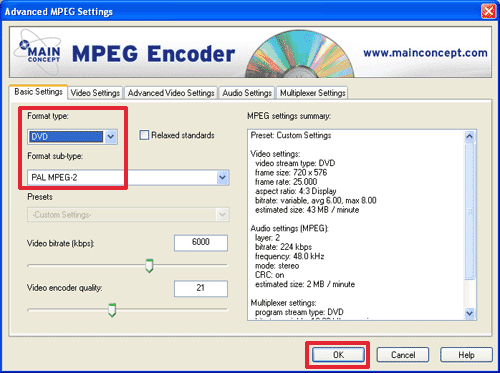
Task: Confirm settings with the OK button
Action: point(338,355)
